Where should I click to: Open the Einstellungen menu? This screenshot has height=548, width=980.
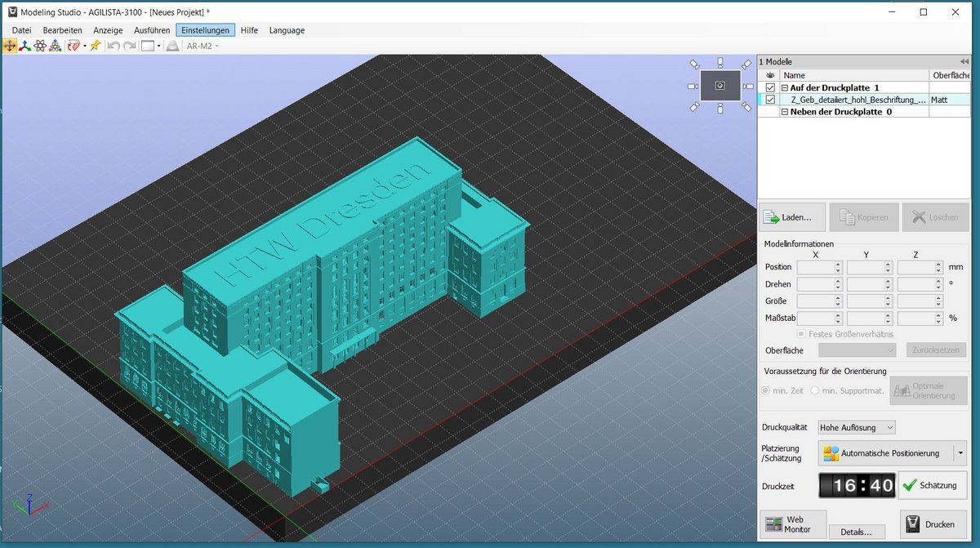tap(205, 30)
